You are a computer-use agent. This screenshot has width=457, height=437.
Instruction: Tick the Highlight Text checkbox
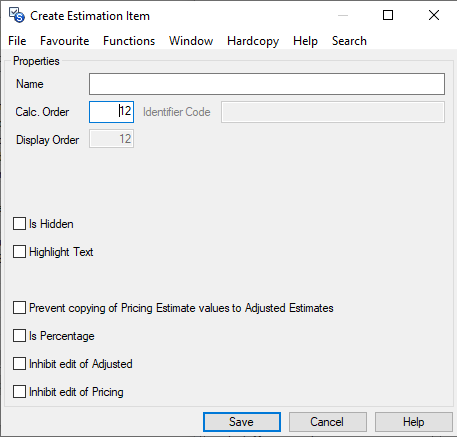click(x=19, y=252)
